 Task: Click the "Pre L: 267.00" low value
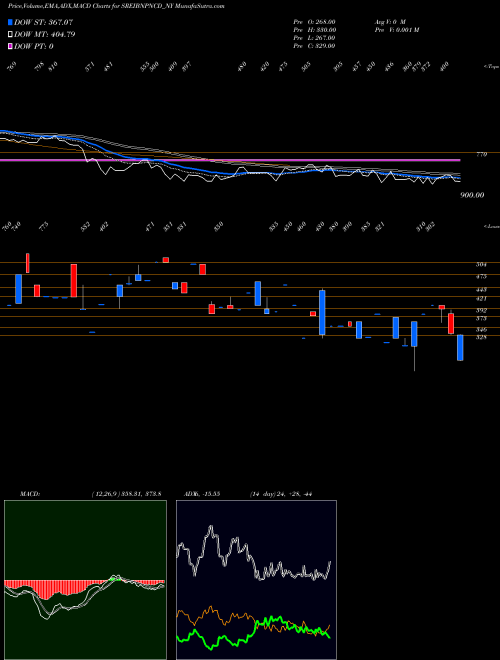coord(314,38)
